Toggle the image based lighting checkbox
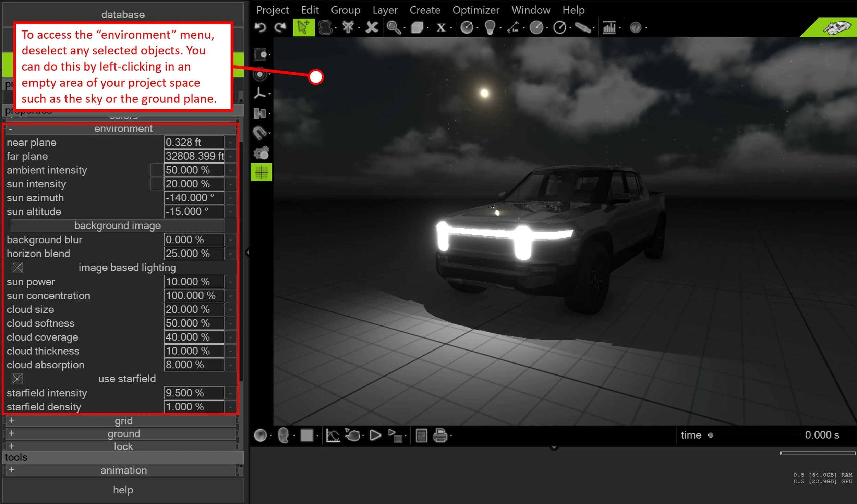Image resolution: width=857 pixels, height=504 pixels. [x=17, y=268]
